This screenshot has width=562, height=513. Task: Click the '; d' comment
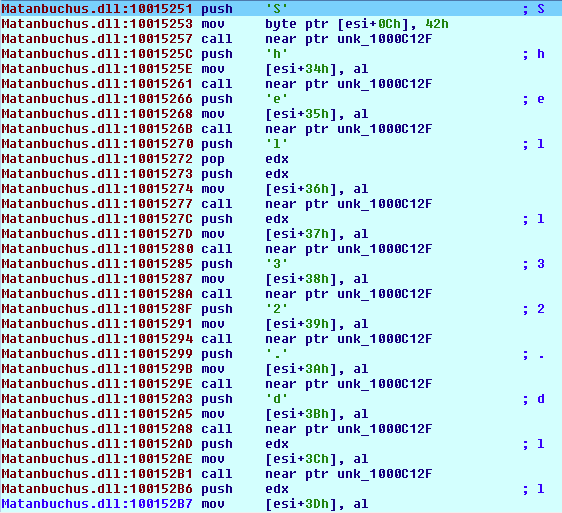click(x=533, y=399)
